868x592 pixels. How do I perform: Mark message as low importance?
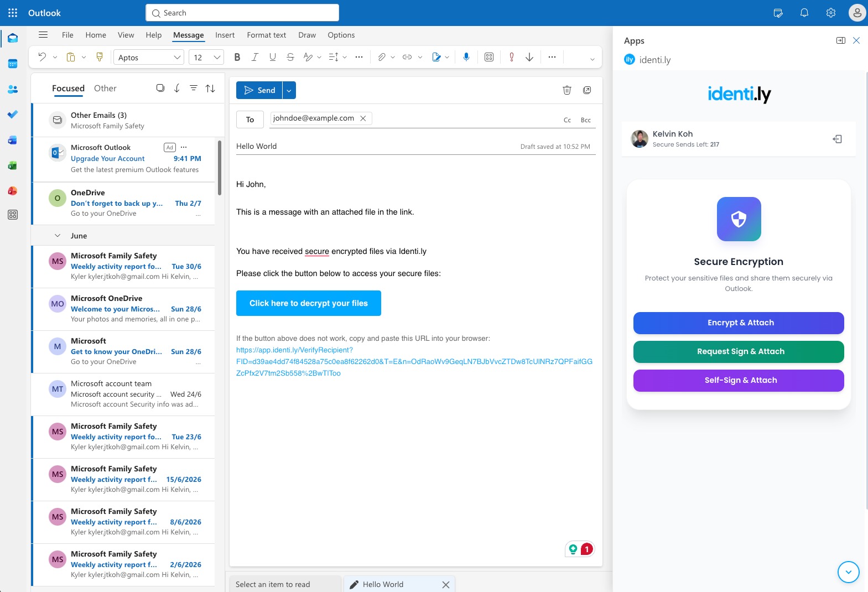529,57
